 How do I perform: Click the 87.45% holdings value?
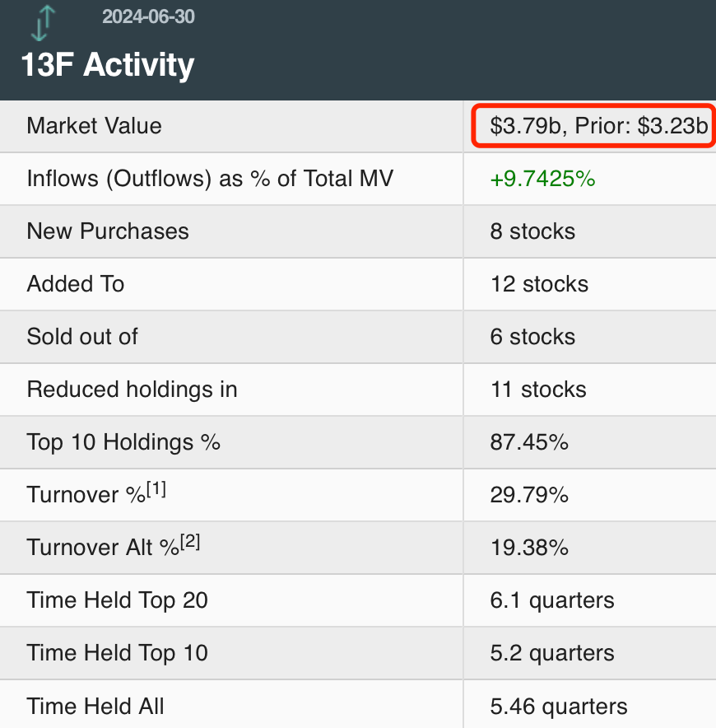(528, 442)
